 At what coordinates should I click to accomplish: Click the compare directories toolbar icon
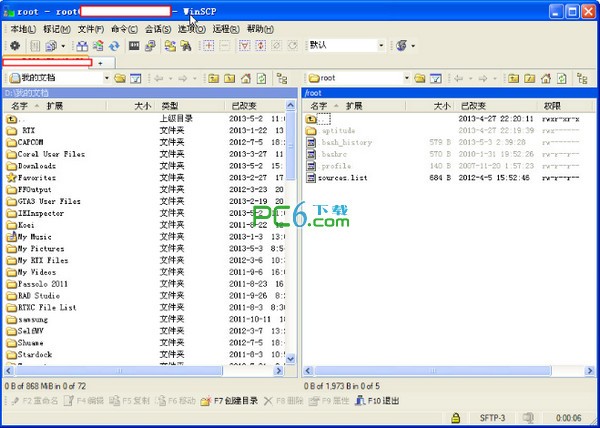click(82, 46)
